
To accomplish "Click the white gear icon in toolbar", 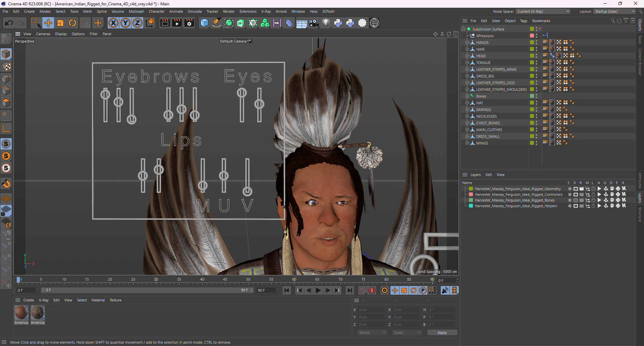I will [x=362, y=23].
